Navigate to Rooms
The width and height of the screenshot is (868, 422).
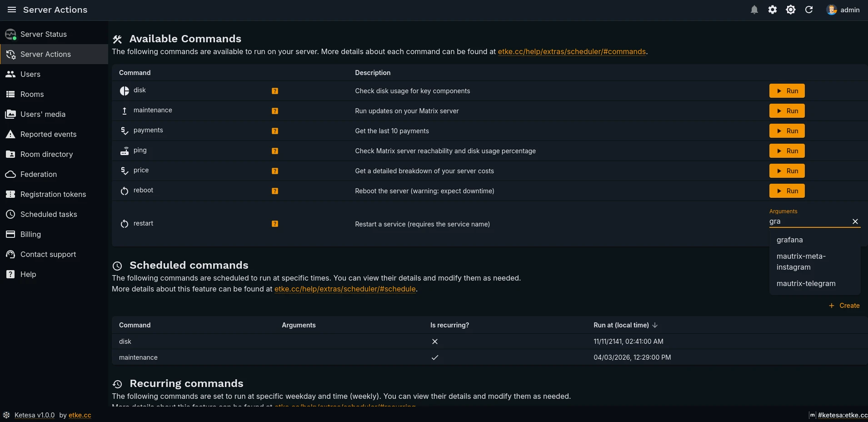tap(54, 94)
